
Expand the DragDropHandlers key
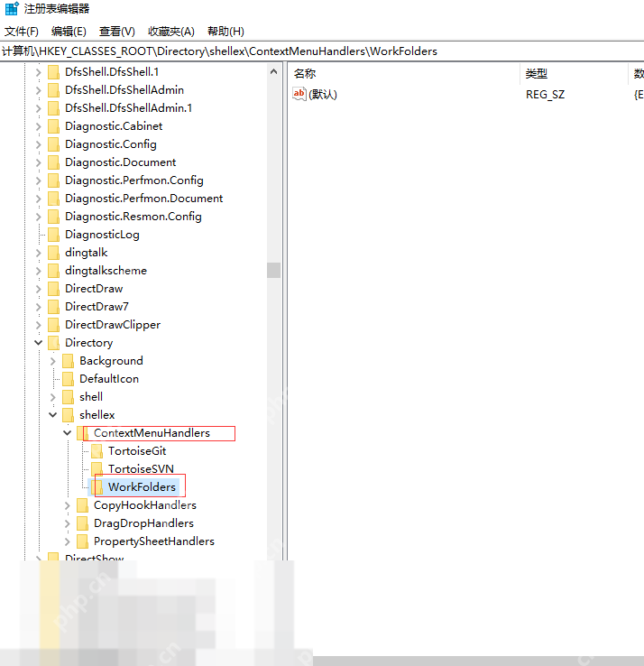coord(68,523)
